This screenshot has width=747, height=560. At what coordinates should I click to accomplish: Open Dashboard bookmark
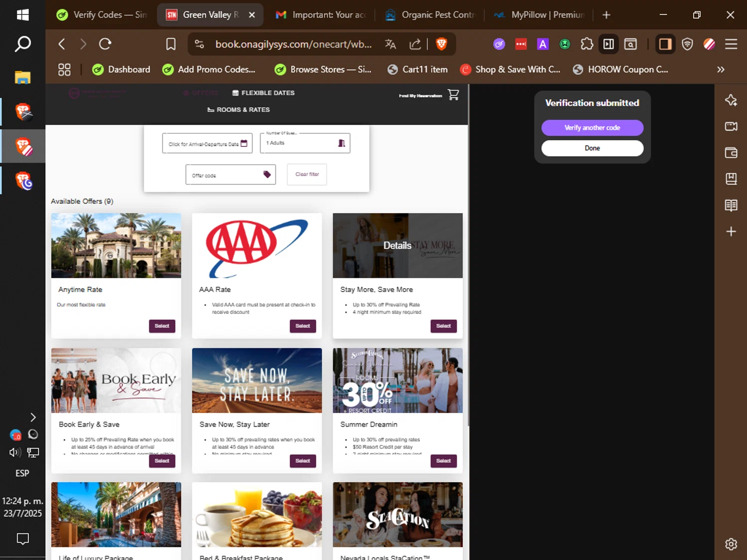point(121,70)
